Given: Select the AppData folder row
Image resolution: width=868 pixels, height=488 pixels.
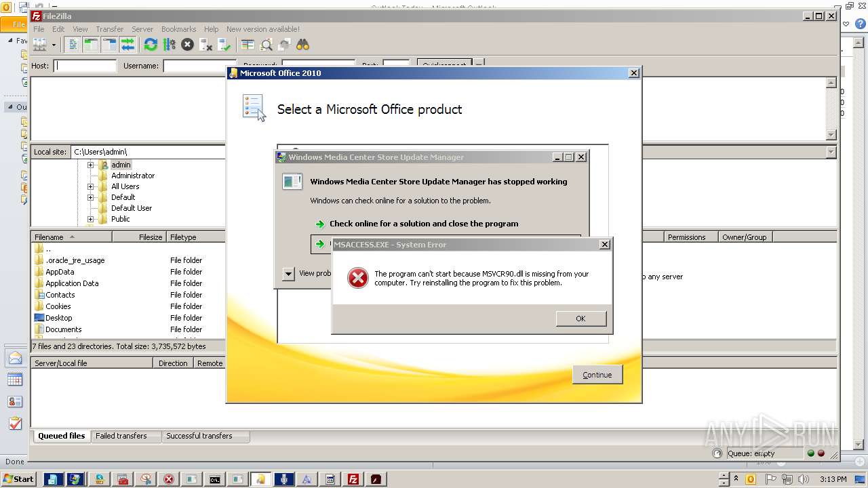Looking at the screenshot, I should (x=127, y=272).
